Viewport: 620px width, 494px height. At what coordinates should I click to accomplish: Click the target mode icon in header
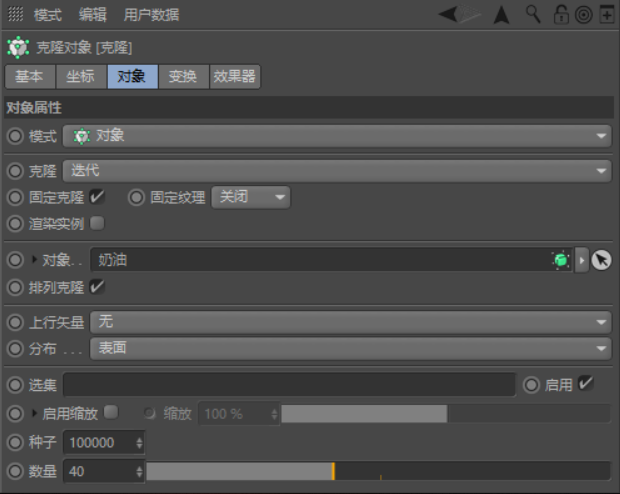582,14
